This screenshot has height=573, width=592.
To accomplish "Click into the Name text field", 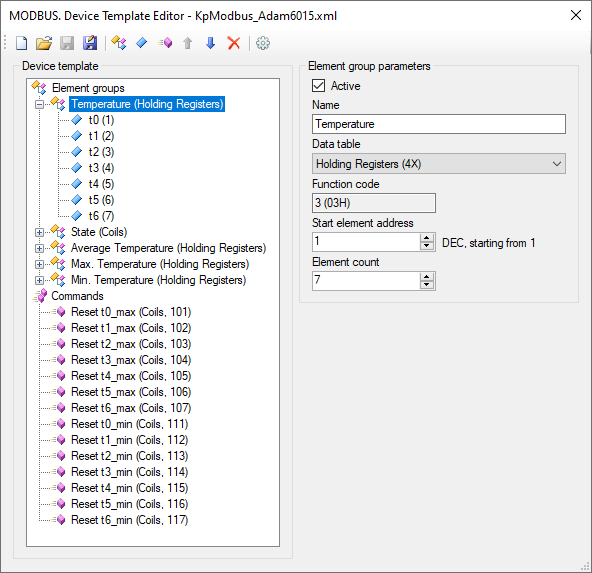I will pos(439,124).
